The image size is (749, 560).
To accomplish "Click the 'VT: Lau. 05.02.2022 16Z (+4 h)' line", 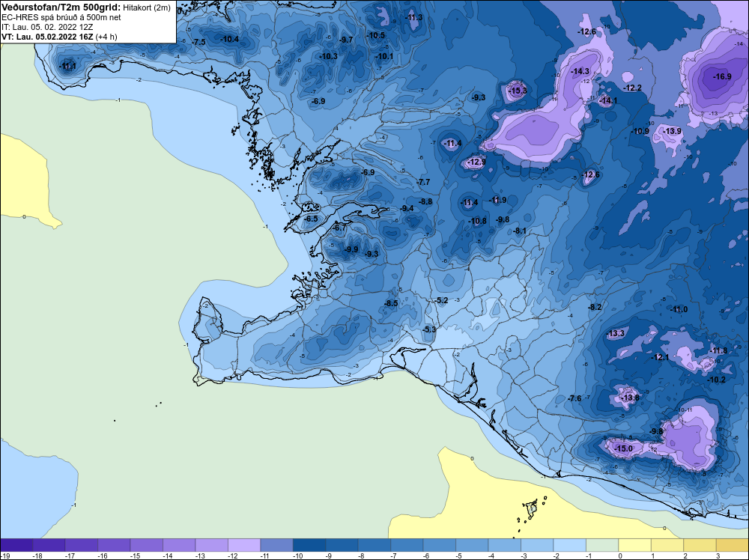I will coord(59,37).
